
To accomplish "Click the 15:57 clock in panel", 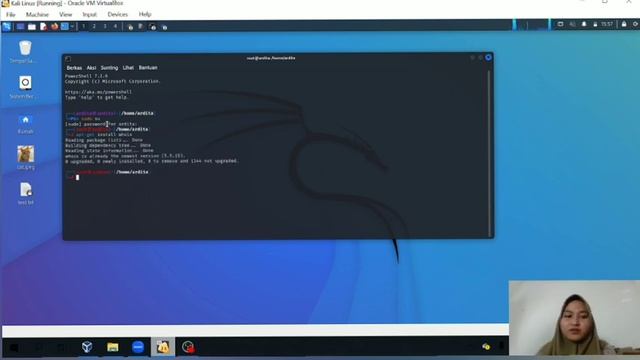I will point(607,24).
